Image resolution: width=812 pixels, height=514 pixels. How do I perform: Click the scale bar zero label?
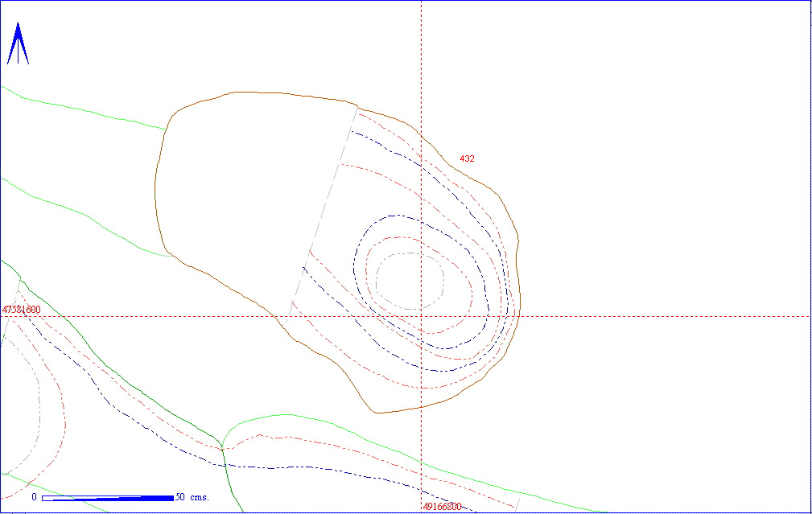coord(34,497)
